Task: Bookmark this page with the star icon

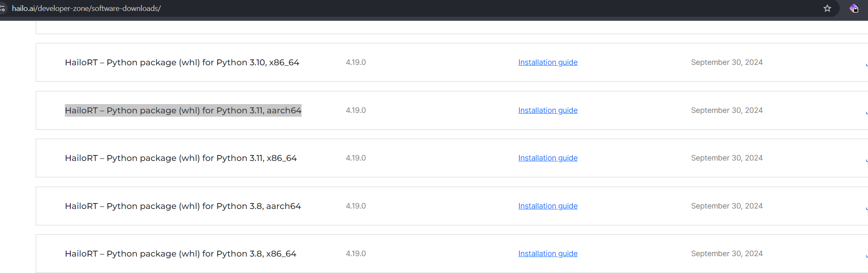Action: tap(827, 8)
